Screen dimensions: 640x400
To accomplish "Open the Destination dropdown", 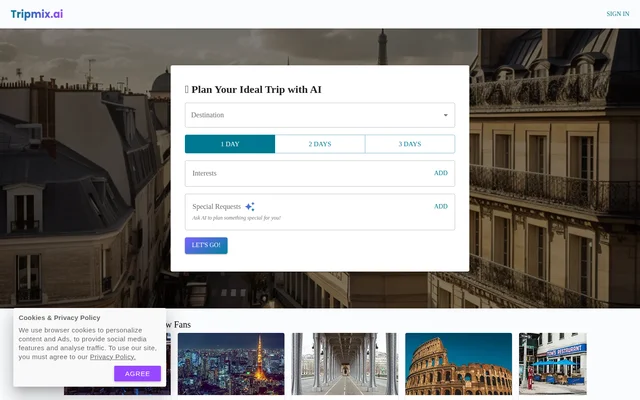I will click(320, 115).
